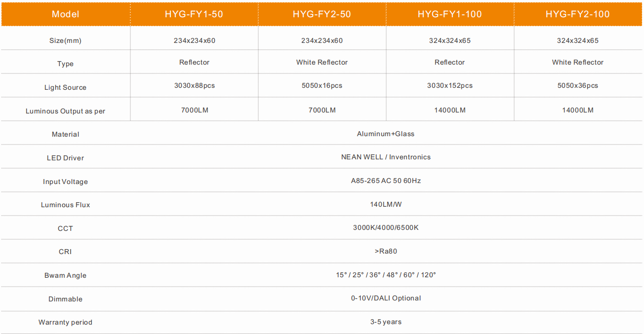Select the 3-5 years warranty value
Viewport: 644px width, 334px height.
pos(385,322)
